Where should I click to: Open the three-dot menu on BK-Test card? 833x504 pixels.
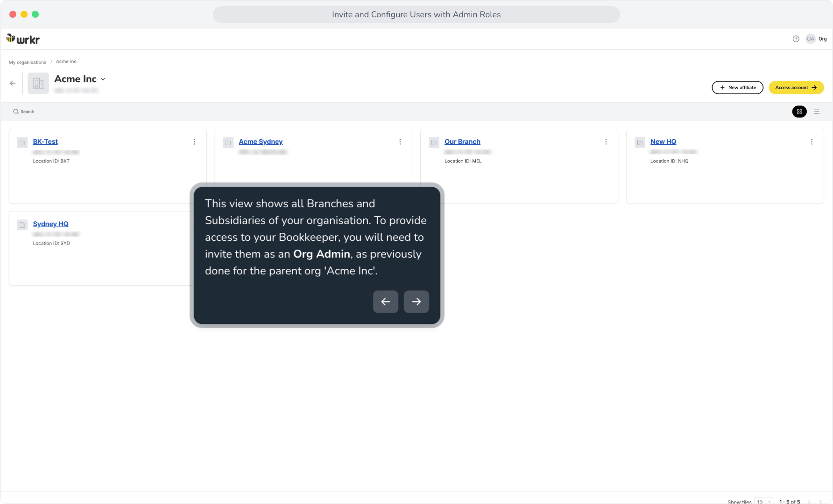(194, 142)
